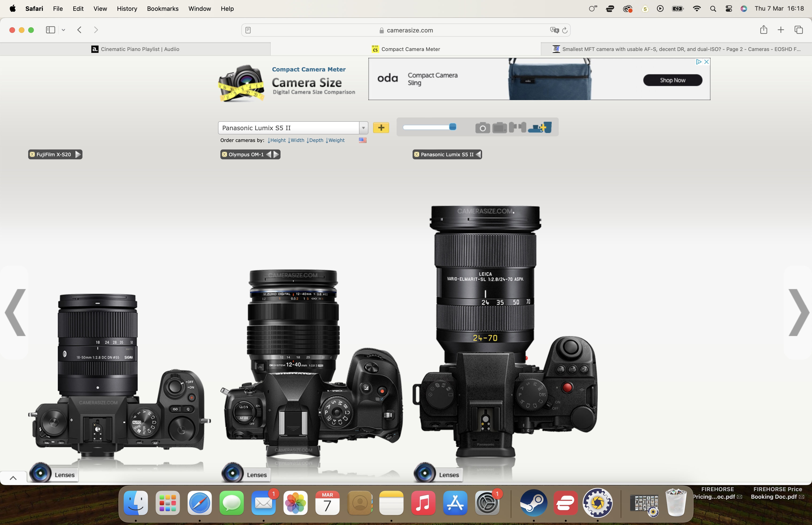
Task: Move Olympus OM-1 right with arrow
Action: [x=276, y=154]
